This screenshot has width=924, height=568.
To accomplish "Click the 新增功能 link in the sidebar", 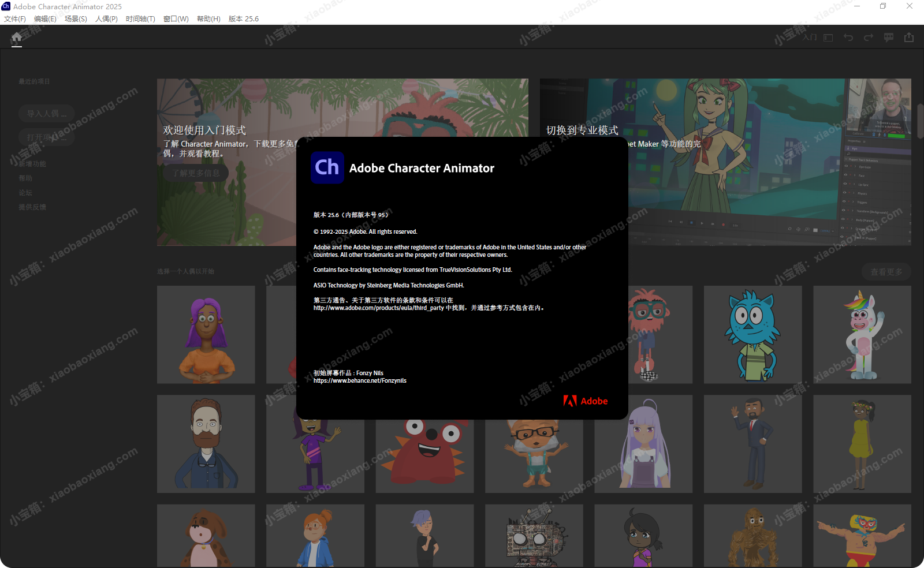I will (32, 164).
